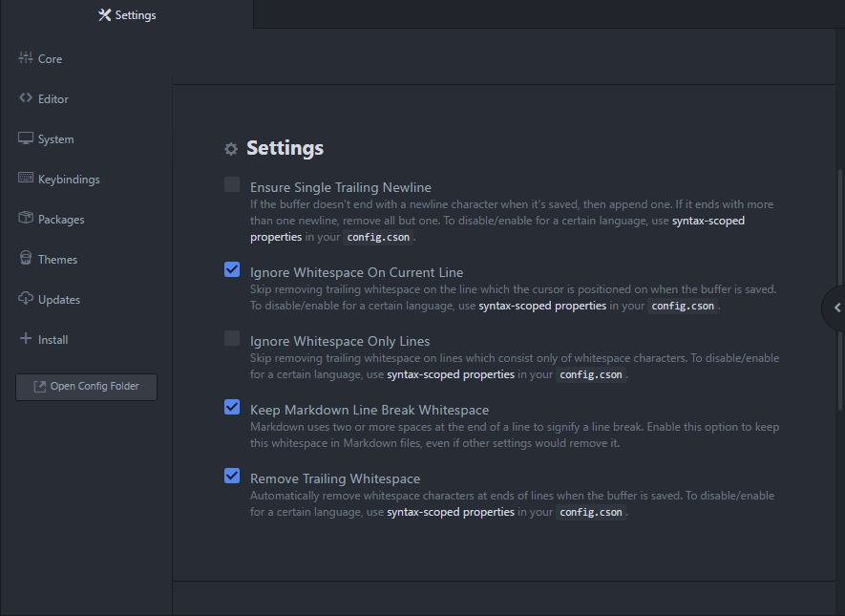This screenshot has height=616, width=845.
Task: Expand the collapsed right dock chevron
Action: pyautogui.click(x=835, y=308)
